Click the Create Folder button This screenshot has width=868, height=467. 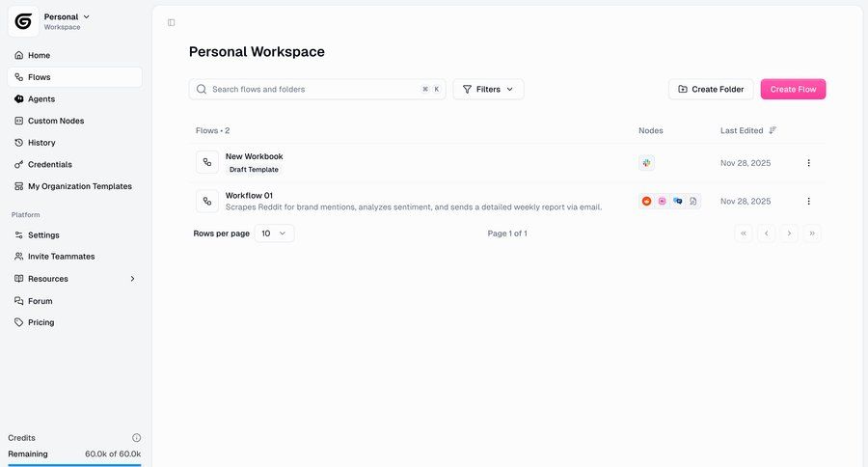pos(711,89)
